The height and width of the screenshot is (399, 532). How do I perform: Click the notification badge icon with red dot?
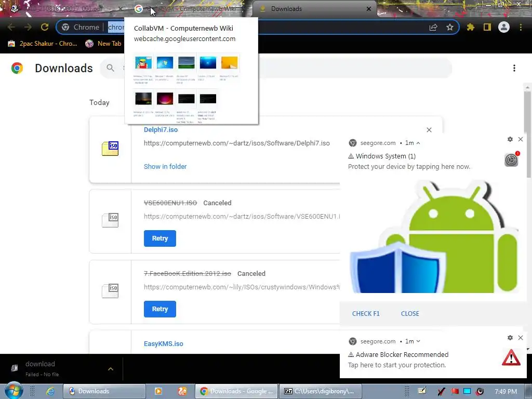click(x=511, y=159)
